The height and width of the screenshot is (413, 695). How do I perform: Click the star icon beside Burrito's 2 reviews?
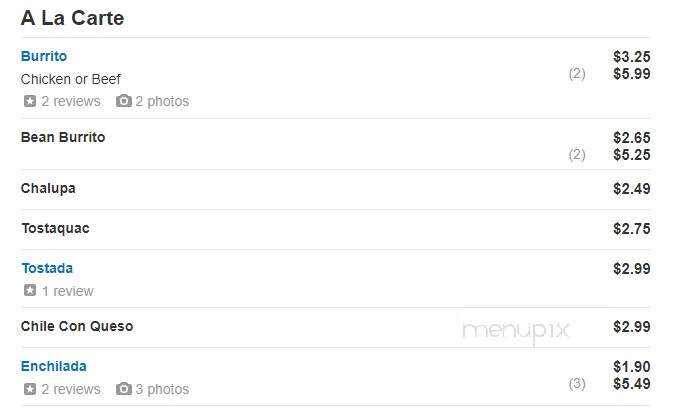(x=30, y=101)
